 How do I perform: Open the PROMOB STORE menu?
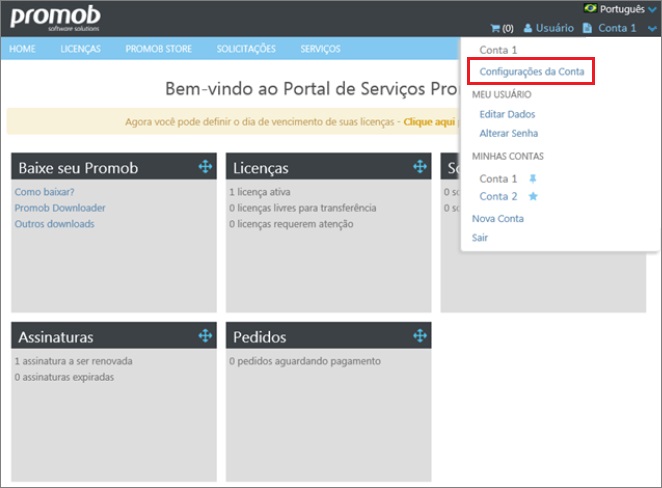158,49
